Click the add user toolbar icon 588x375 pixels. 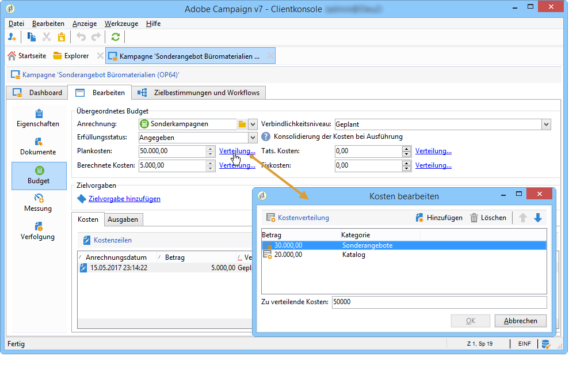(12, 37)
